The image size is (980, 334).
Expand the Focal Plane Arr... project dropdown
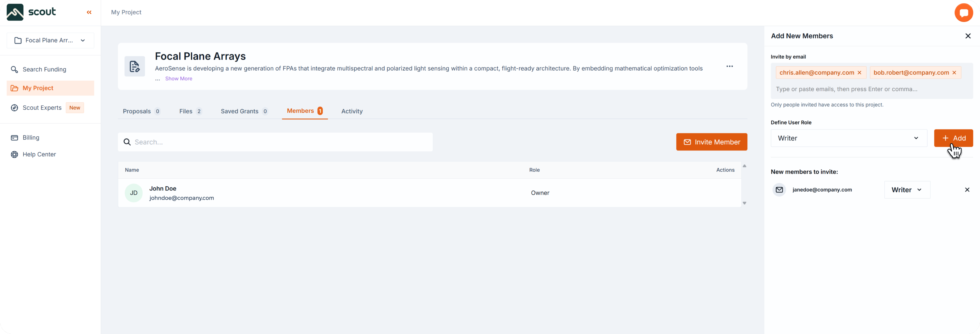click(x=50, y=40)
